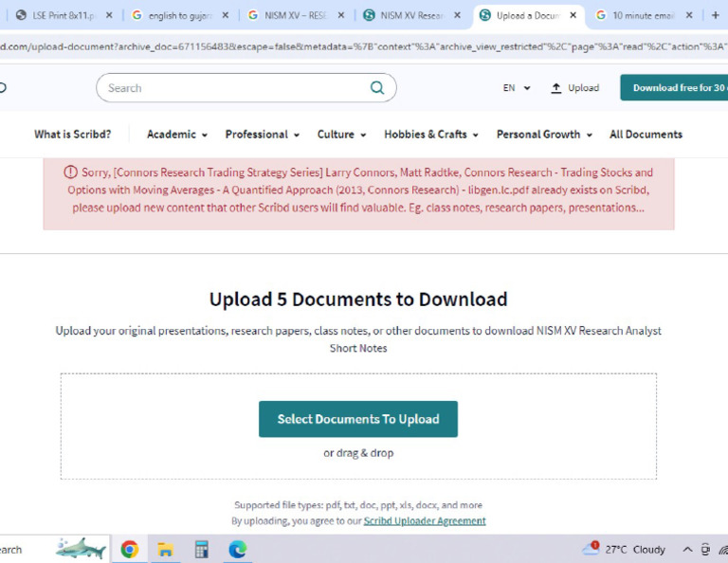This screenshot has height=563, width=728.
Task: Switch to the NISM XV Research Scribd tab
Action: [x=410, y=15]
